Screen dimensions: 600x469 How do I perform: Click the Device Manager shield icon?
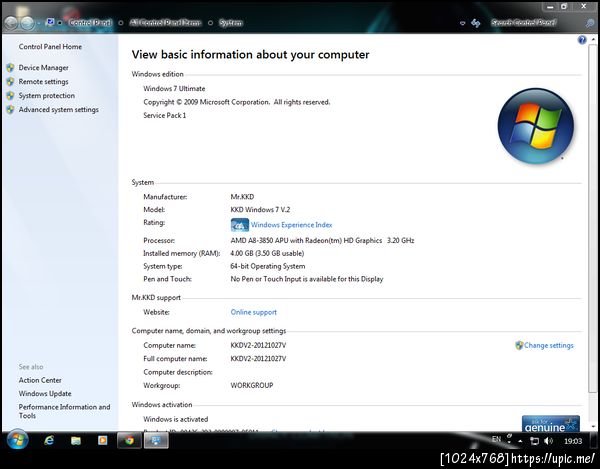click(x=11, y=68)
